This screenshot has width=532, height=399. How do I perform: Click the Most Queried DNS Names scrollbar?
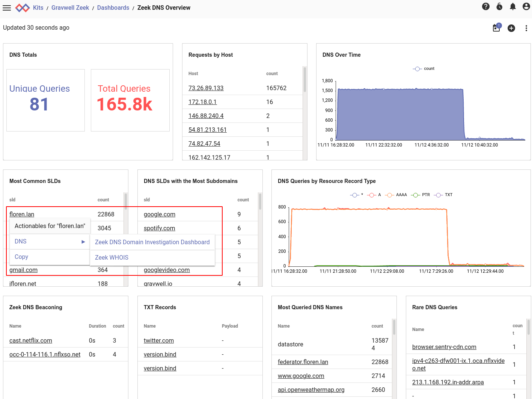pyautogui.click(x=394, y=327)
